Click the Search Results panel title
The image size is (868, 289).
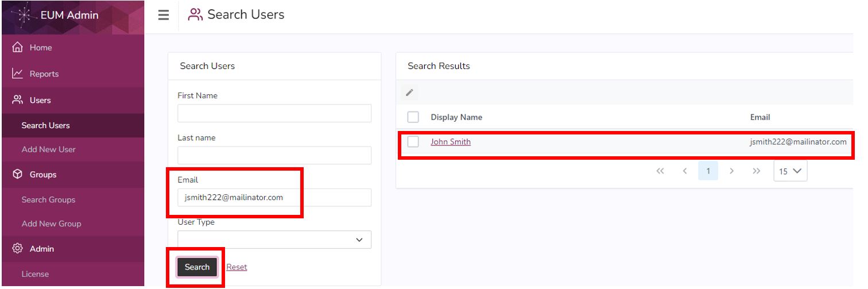[x=439, y=66]
